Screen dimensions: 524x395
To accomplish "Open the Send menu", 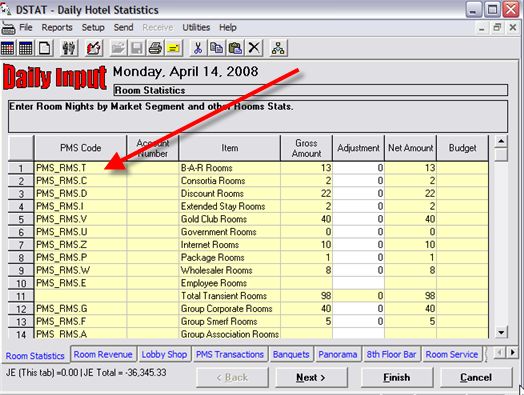I will click(123, 27).
